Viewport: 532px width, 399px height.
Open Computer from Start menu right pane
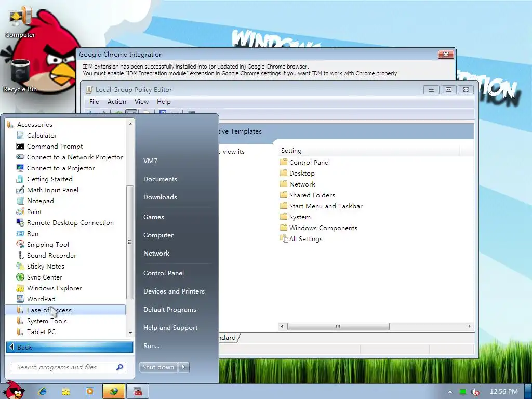pos(158,235)
